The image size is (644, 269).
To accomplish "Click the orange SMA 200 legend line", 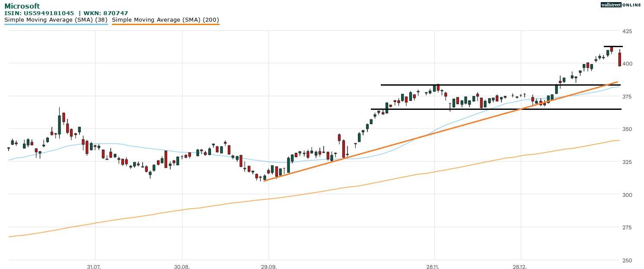I will [166, 24].
